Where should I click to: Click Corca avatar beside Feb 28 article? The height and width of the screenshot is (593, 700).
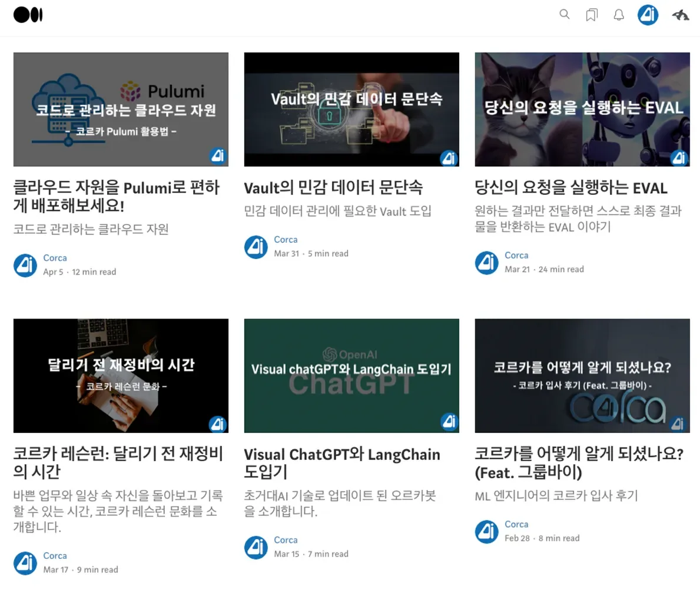click(487, 531)
